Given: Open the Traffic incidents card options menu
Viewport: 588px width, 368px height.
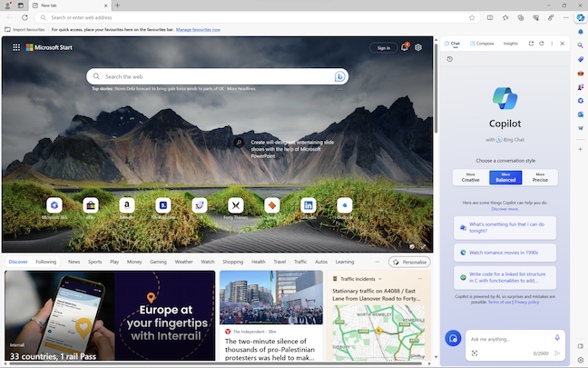Looking at the screenshot, I should tap(420, 279).
